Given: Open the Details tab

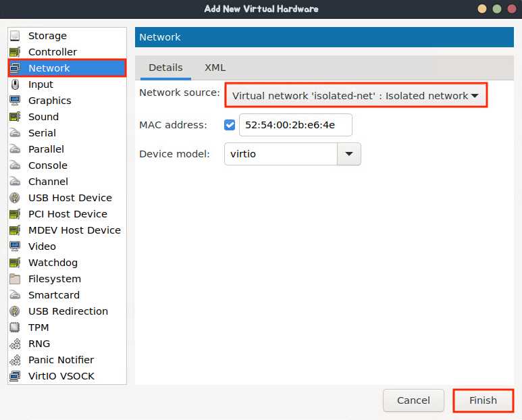Looking at the screenshot, I should point(166,68).
